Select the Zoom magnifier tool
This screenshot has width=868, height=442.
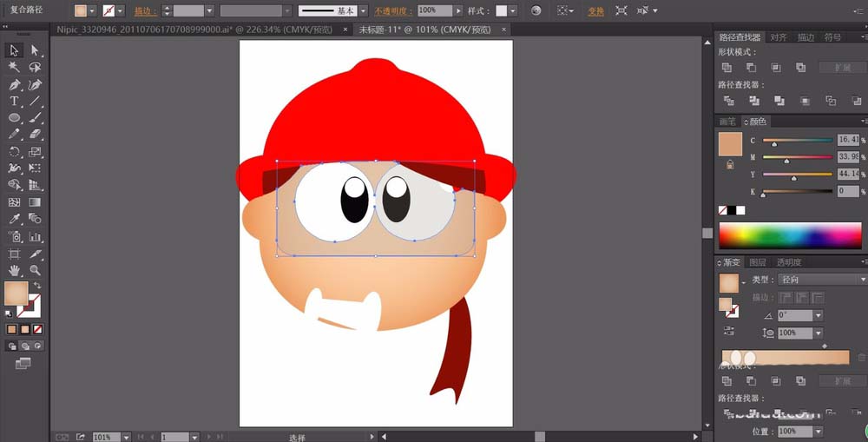pos(36,270)
